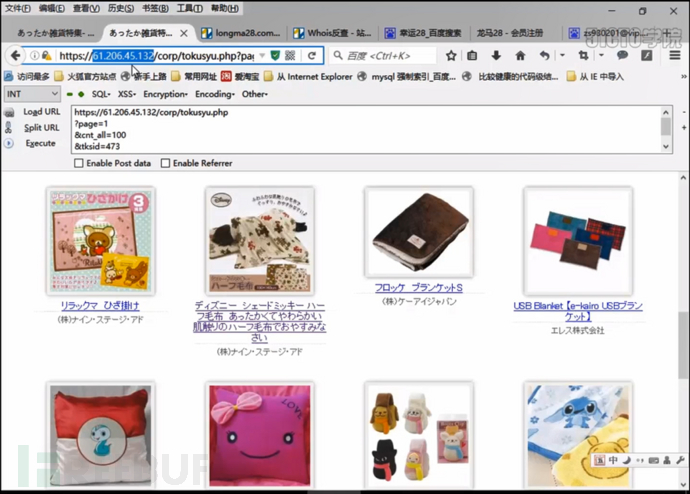Click the Split URL icon
The image size is (690, 494).
point(8,128)
